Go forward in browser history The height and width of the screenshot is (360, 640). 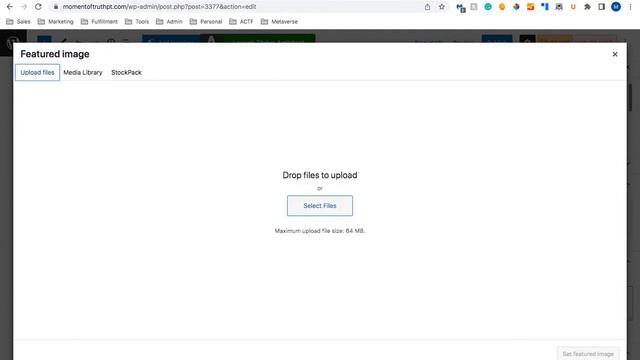click(24, 7)
